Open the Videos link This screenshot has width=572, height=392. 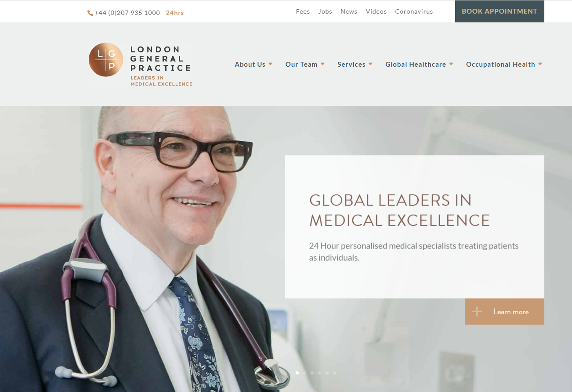tap(376, 12)
